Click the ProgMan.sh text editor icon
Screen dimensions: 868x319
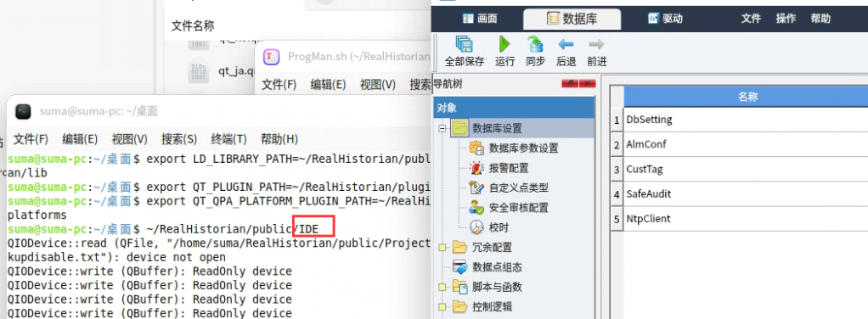(x=271, y=56)
